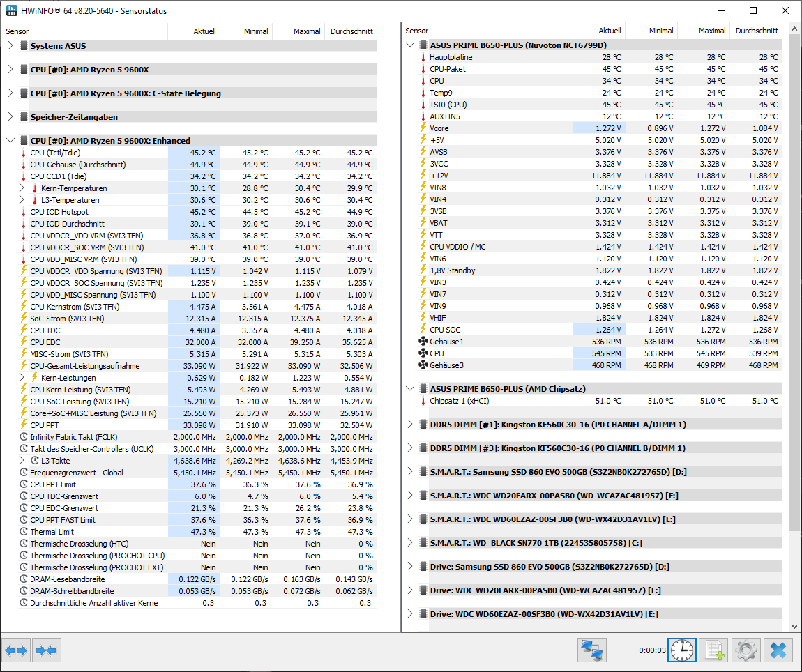Expand DDR5 DIMM [#3] Kingston group
The height and width of the screenshot is (672, 802).
pos(409,448)
